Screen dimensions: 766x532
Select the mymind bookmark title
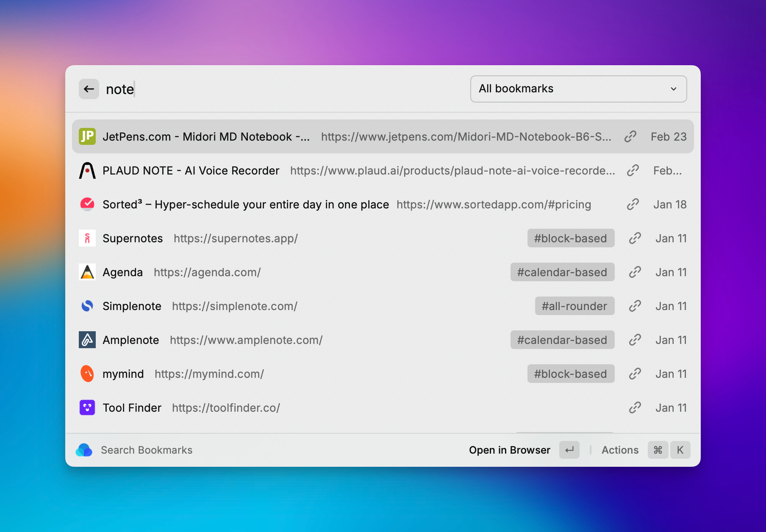click(x=123, y=374)
